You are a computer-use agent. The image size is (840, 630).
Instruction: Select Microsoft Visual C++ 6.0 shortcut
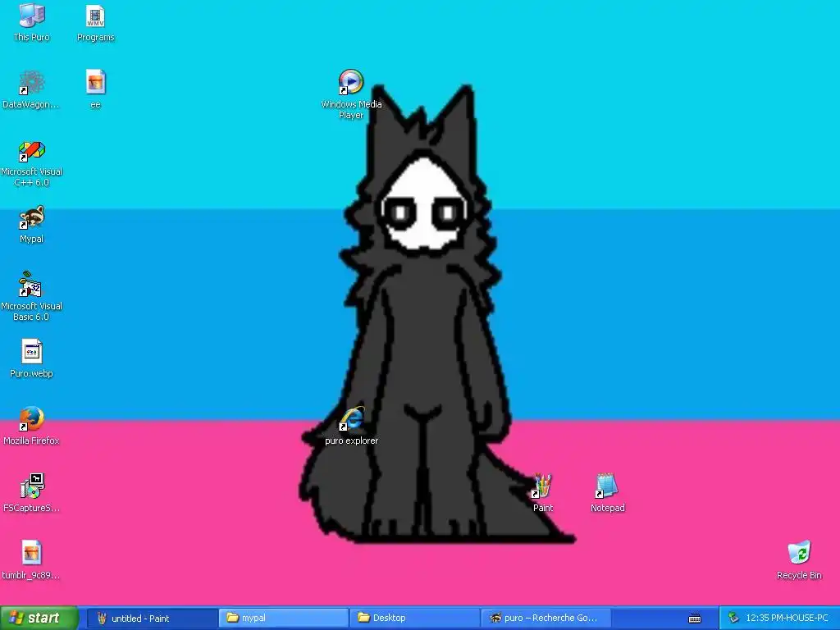(x=32, y=163)
